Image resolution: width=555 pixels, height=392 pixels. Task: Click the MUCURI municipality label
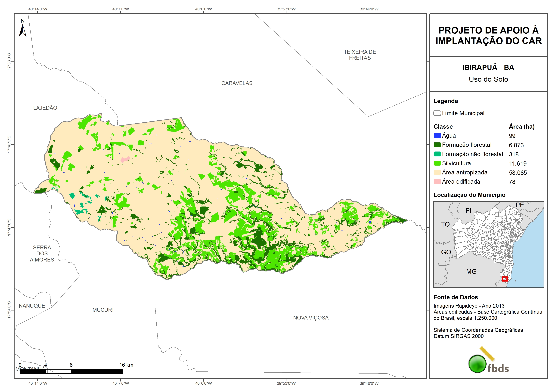103,310
